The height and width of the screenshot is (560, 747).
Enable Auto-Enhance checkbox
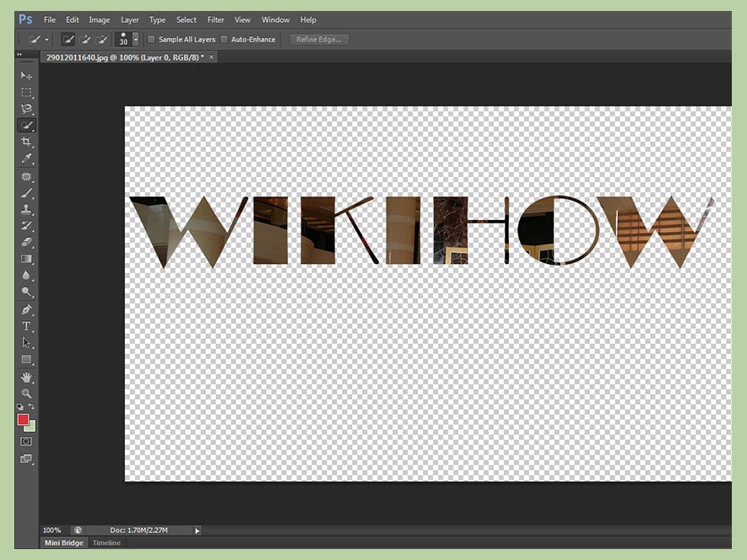[224, 40]
